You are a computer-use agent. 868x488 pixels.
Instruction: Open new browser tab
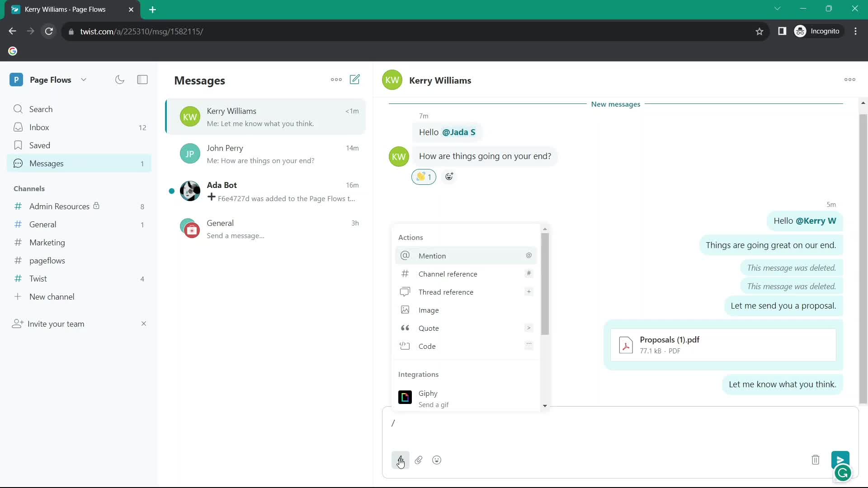pyautogui.click(x=152, y=9)
